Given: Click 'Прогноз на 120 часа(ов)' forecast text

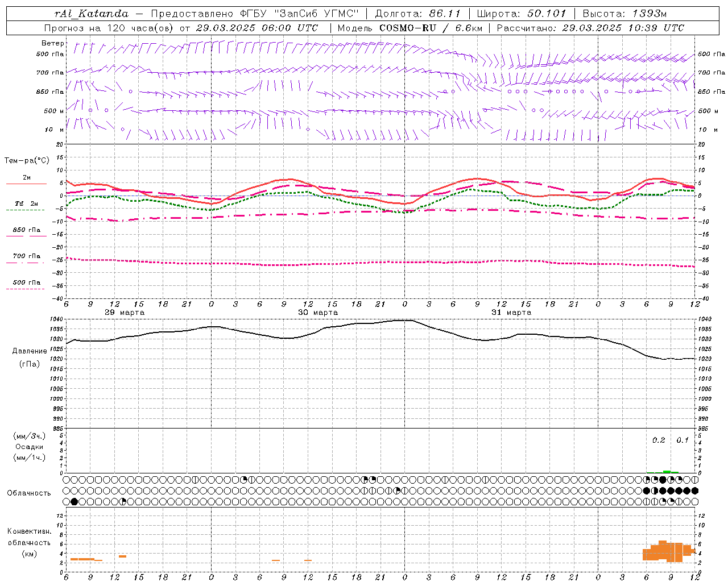Looking at the screenshot, I should (109, 28).
